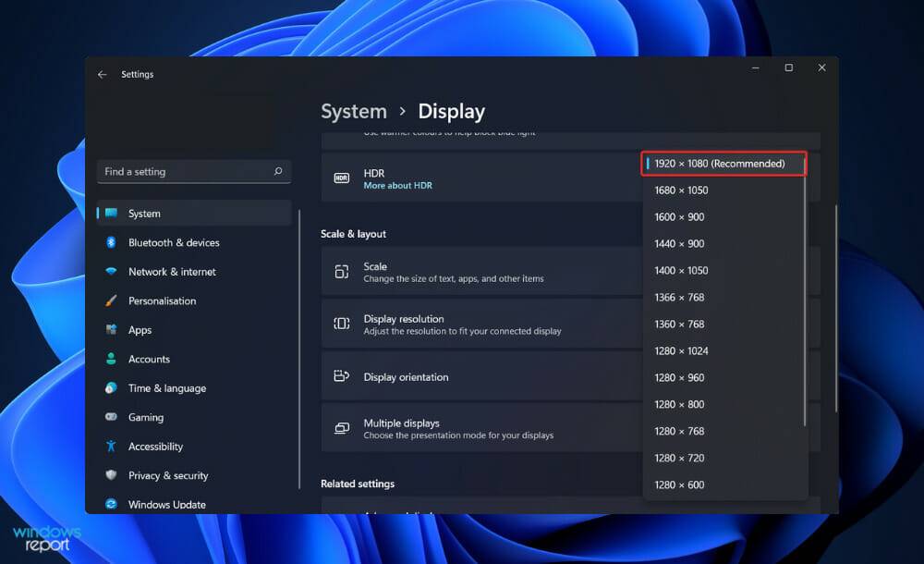Click the Personalisation brush icon
This screenshot has height=564, width=924.
pos(112,300)
